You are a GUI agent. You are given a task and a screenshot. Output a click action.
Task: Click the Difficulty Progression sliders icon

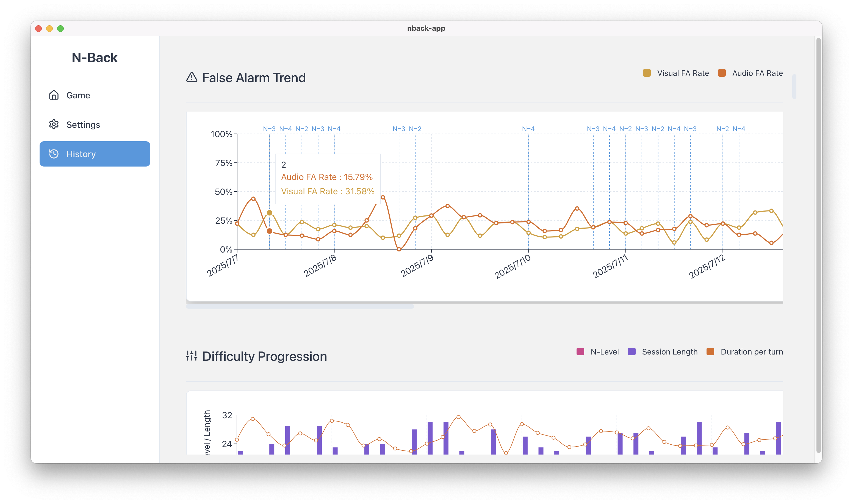(192, 356)
